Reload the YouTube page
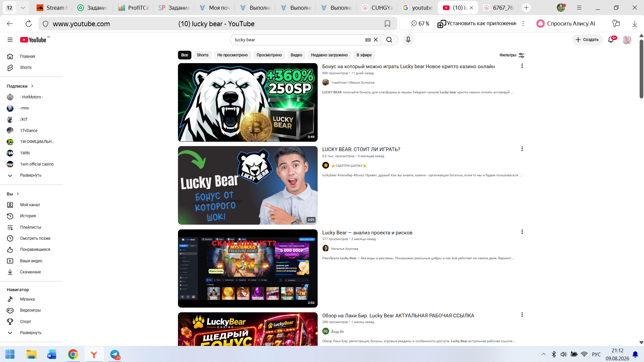Image resolution: width=644 pixels, height=362 pixels. 29,24
